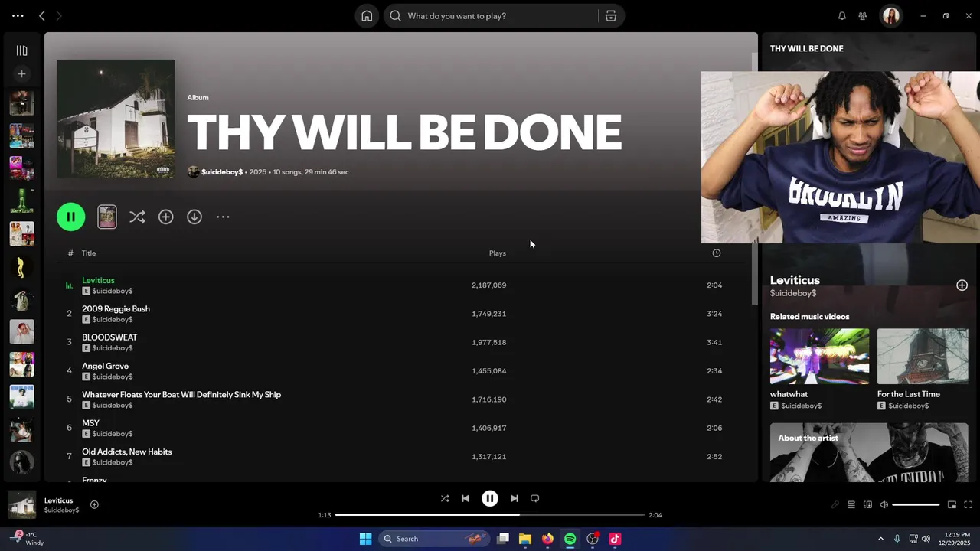Download the album
This screenshot has height=551, width=980.
point(194,217)
